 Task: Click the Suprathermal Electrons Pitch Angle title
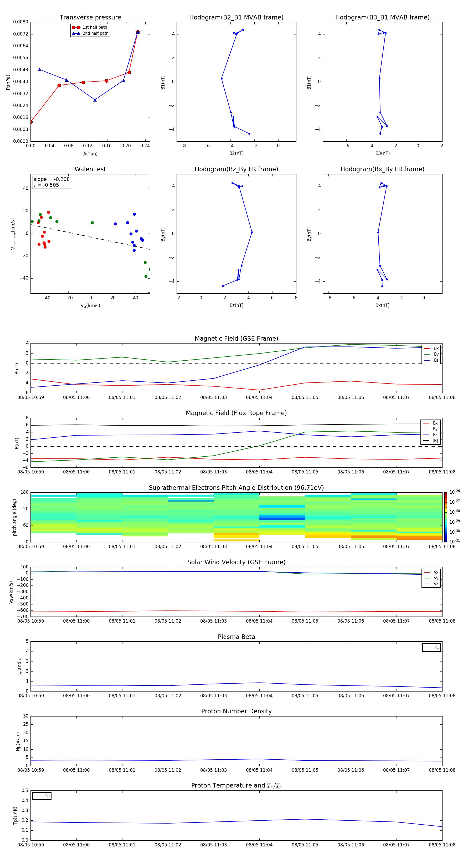(x=236, y=488)
